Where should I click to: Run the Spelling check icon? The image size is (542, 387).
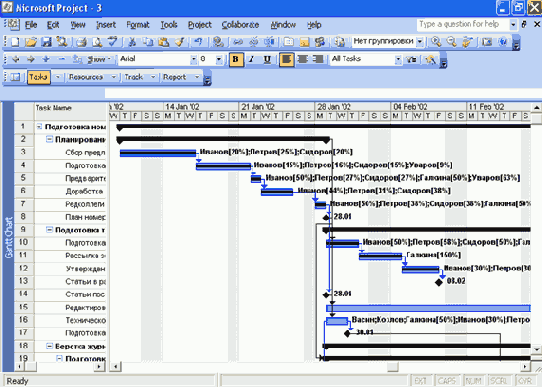[113, 42]
